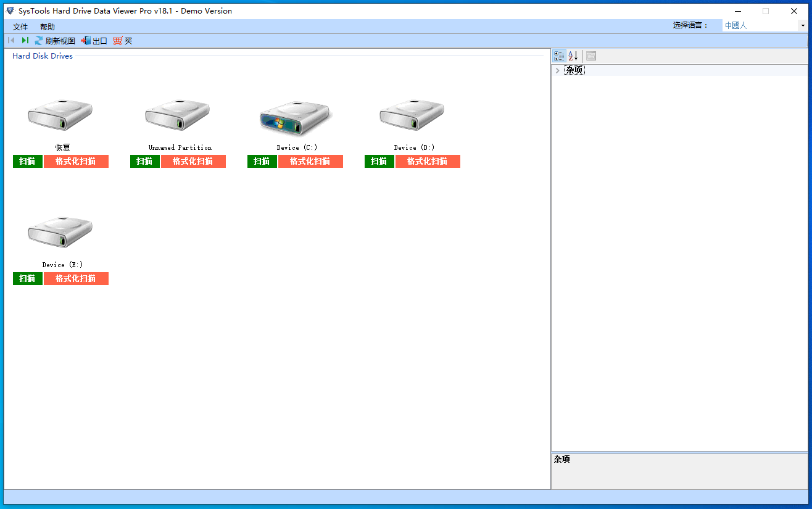812x509 pixels.
Task: Select the 杂项 category row label
Action: click(574, 70)
